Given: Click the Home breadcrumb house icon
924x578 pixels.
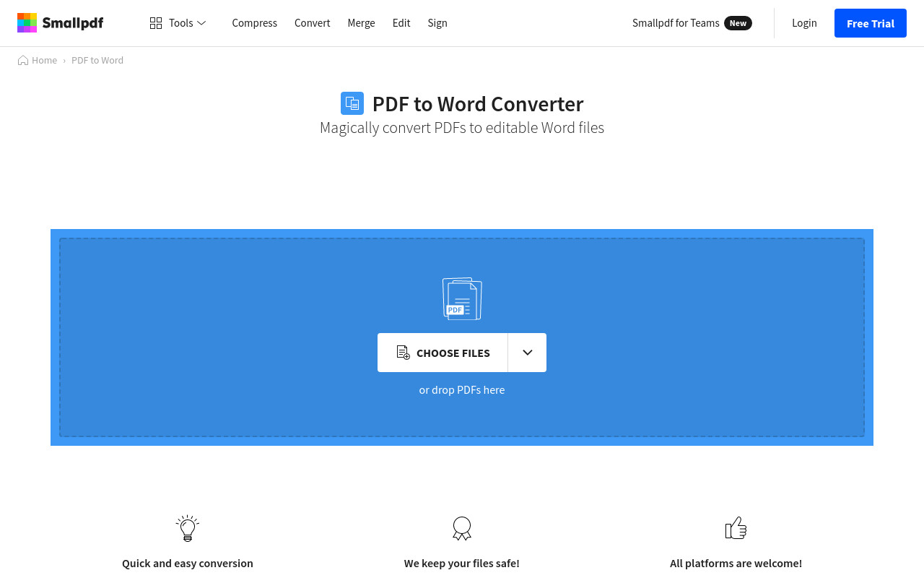Looking at the screenshot, I should click(x=23, y=60).
